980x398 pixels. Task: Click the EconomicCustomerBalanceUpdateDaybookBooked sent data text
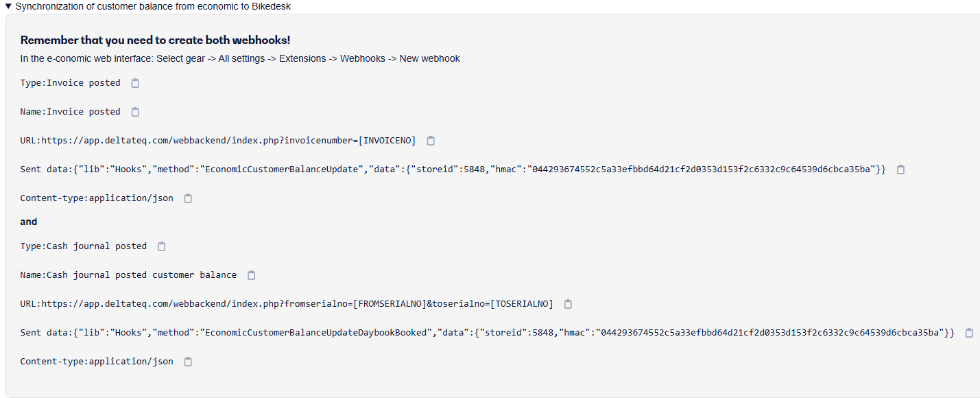coord(487,333)
